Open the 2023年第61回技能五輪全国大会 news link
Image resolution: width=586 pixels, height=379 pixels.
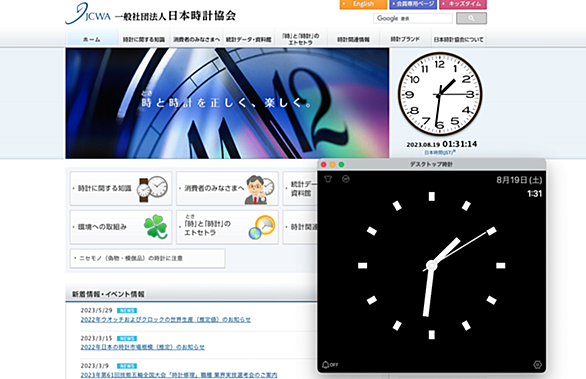coord(179,375)
